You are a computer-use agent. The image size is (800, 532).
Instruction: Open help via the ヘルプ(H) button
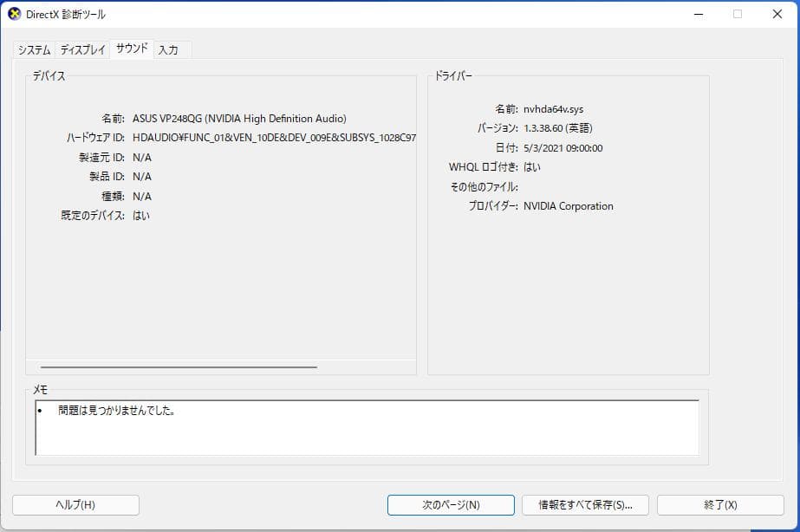click(75, 504)
